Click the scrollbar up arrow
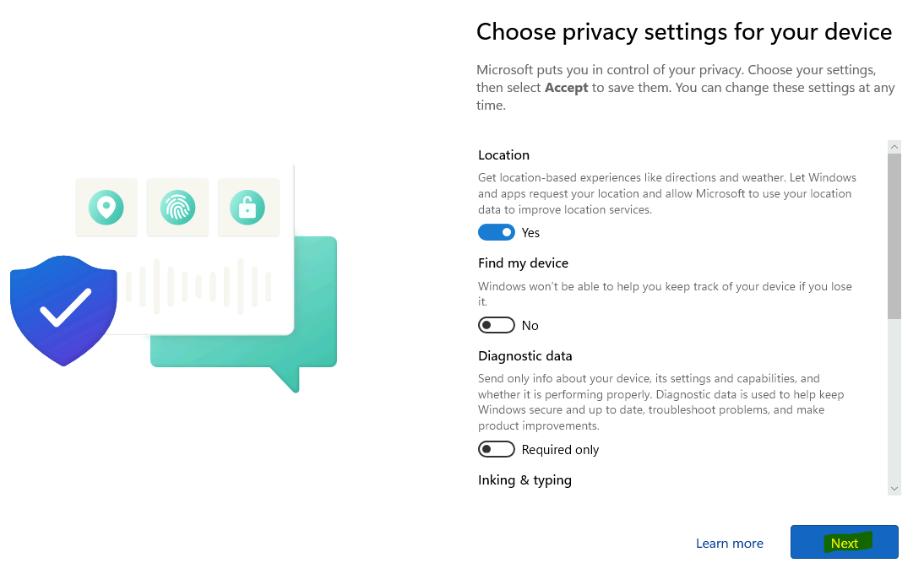924x574 pixels. (x=894, y=147)
